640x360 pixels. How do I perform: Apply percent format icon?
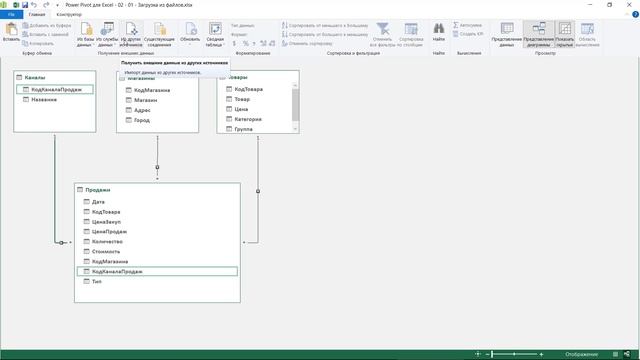[x=245, y=43]
